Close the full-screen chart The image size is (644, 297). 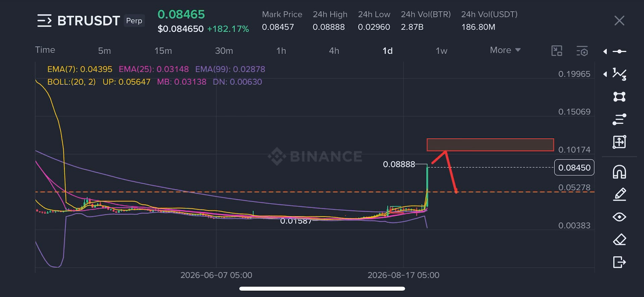(619, 21)
